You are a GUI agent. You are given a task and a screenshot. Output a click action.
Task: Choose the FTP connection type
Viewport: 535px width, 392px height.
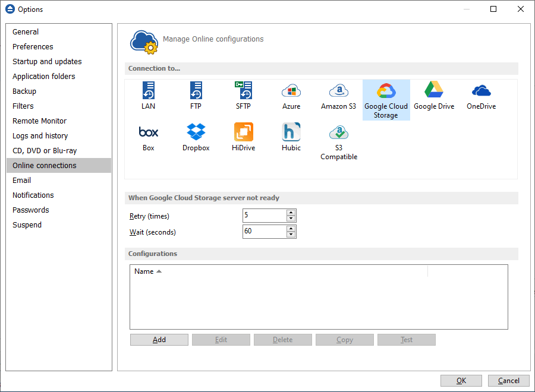(x=196, y=96)
